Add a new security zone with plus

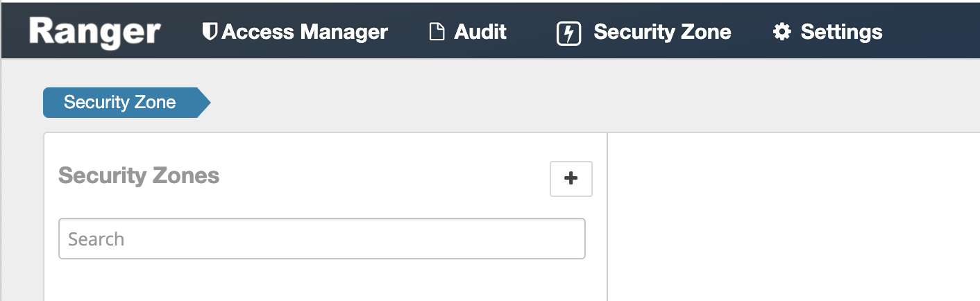tap(571, 179)
